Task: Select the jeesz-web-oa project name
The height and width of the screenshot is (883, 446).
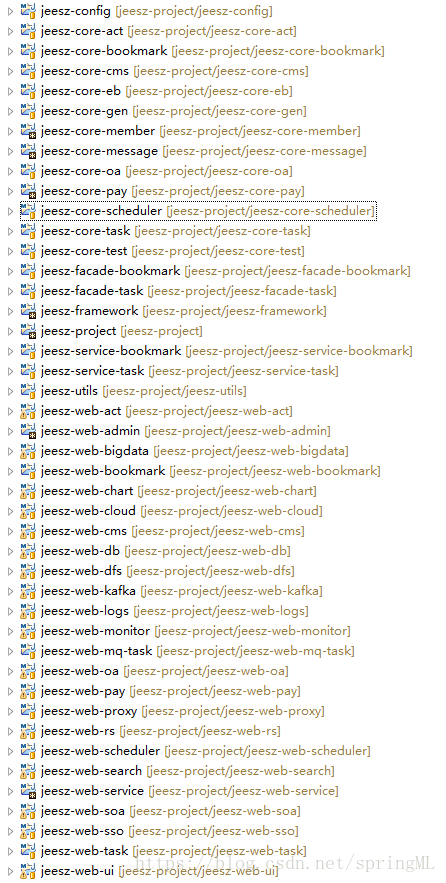Action: [x=80, y=671]
